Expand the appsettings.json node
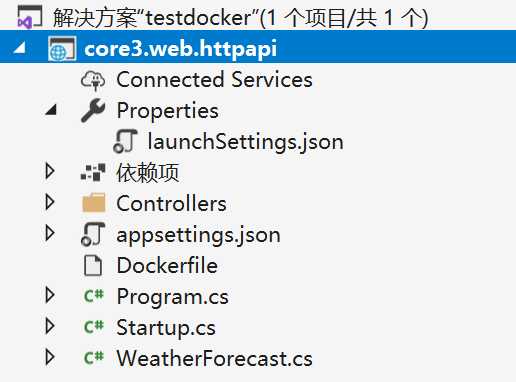516x382 pixels. pyautogui.click(x=50, y=233)
